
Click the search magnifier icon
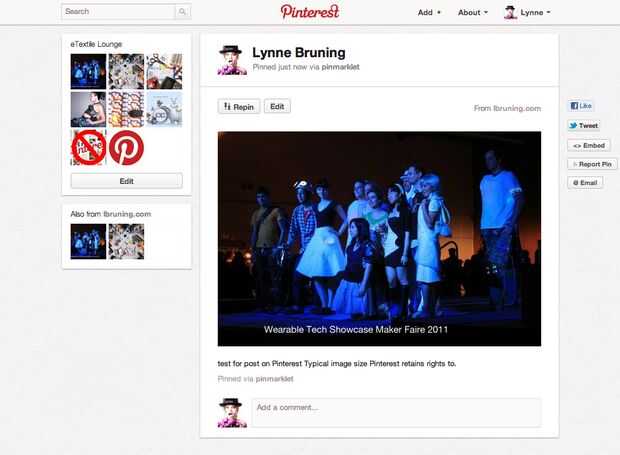183,11
